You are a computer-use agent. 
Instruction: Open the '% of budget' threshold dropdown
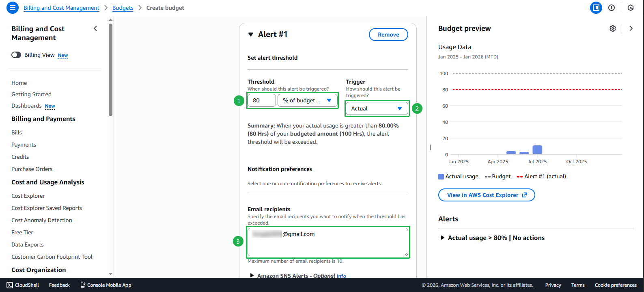pyautogui.click(x=307, y=100)
